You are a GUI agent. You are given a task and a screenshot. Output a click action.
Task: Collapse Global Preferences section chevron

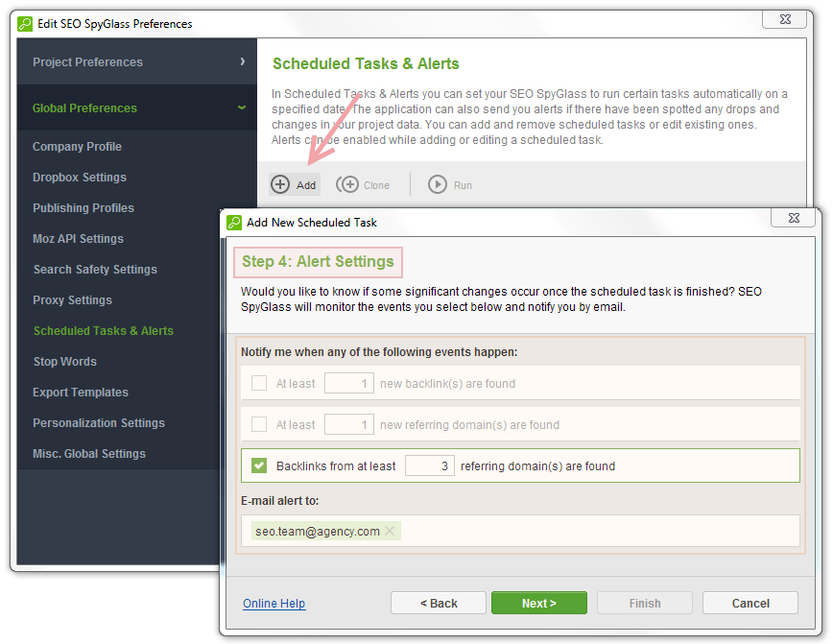pyautogui.click(x=242, y=107)
